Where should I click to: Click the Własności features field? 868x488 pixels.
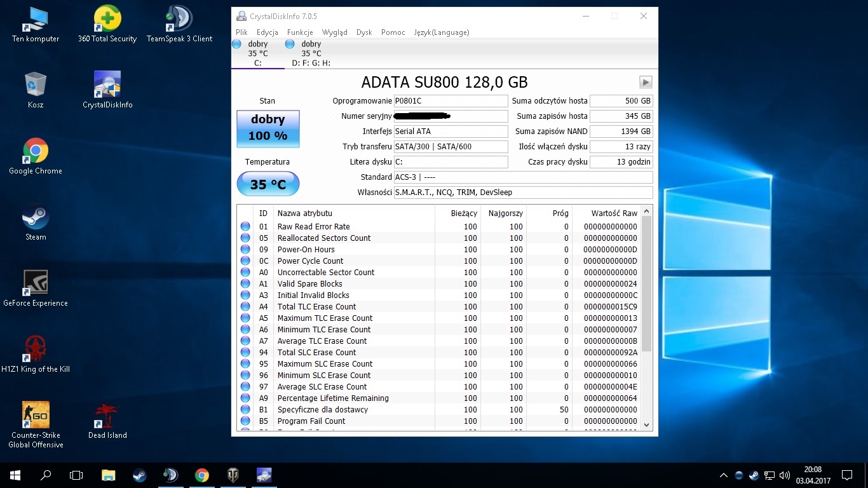click(524, 193)
